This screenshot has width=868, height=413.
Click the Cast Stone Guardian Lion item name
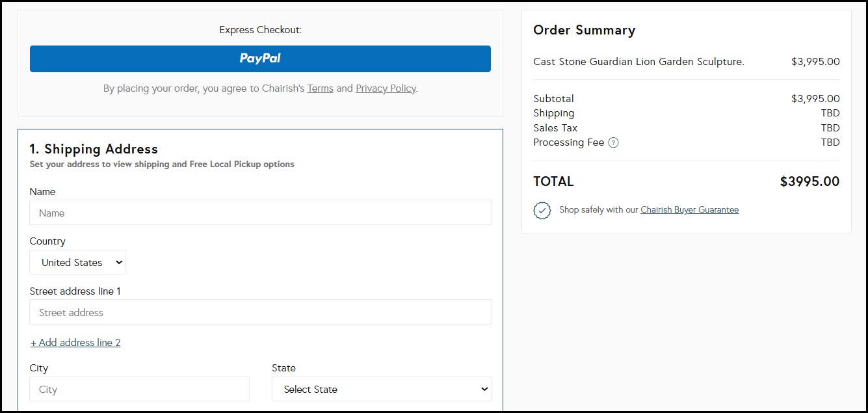pyautogui.click(x=638, y=62)
